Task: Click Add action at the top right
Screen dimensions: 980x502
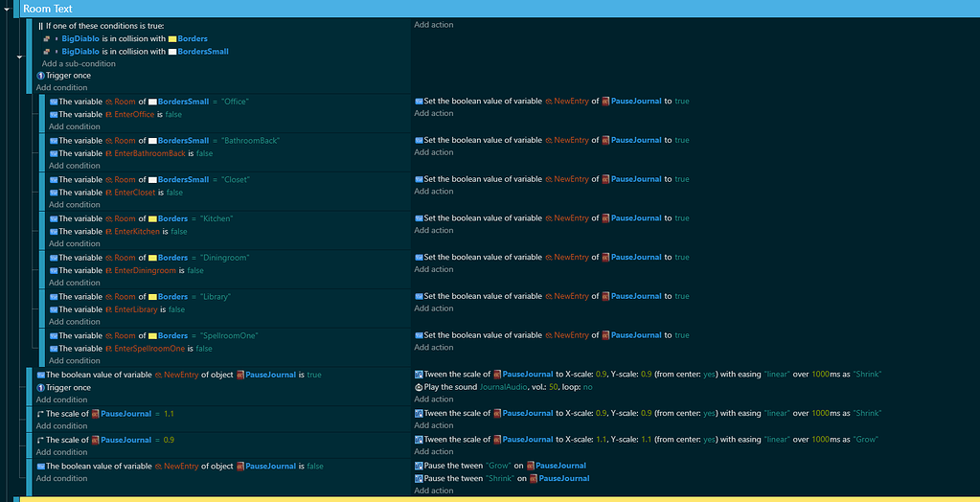Action: 433,25
